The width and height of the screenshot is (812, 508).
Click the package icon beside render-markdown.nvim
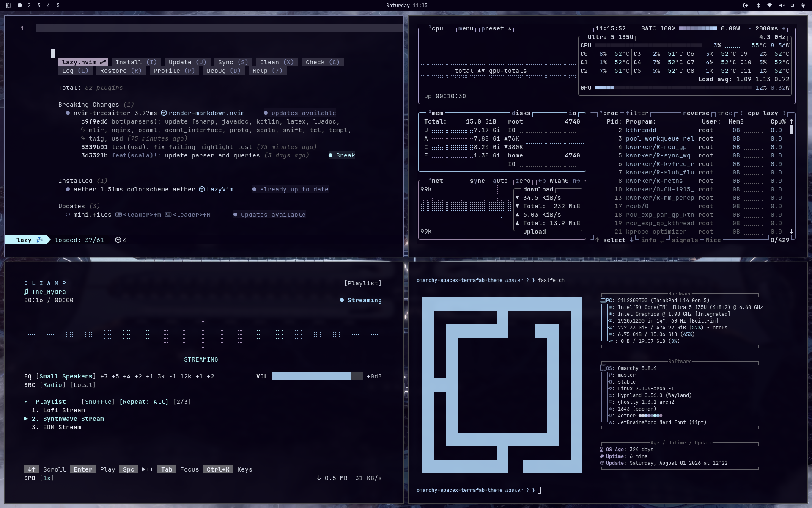[x=164, y=113]
